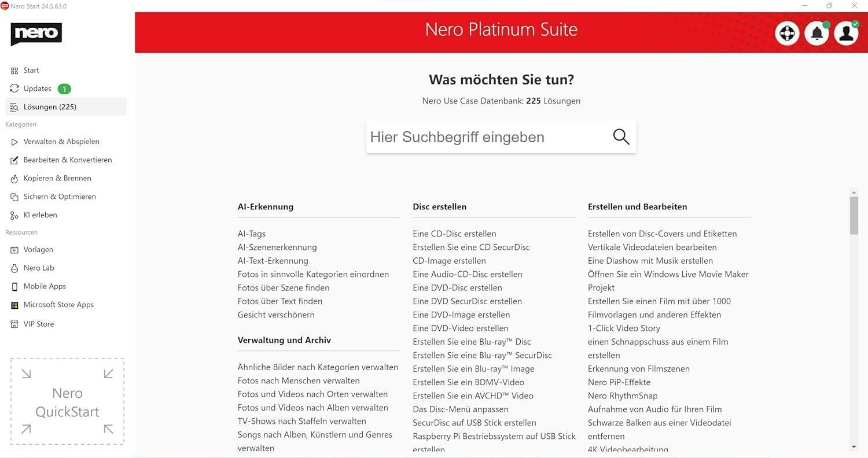The image size is (868, 458).
Task: Open the Nero QuickStart box
Action: (x=67, y=402)
